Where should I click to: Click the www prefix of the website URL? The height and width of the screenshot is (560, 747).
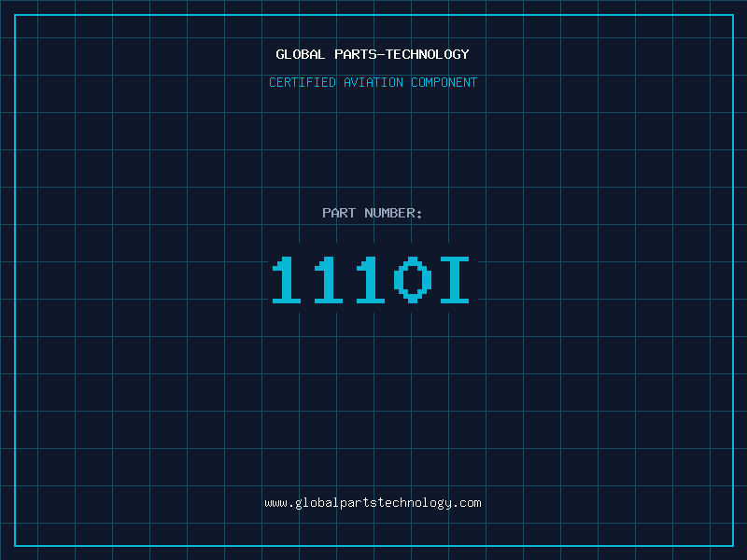275,502
